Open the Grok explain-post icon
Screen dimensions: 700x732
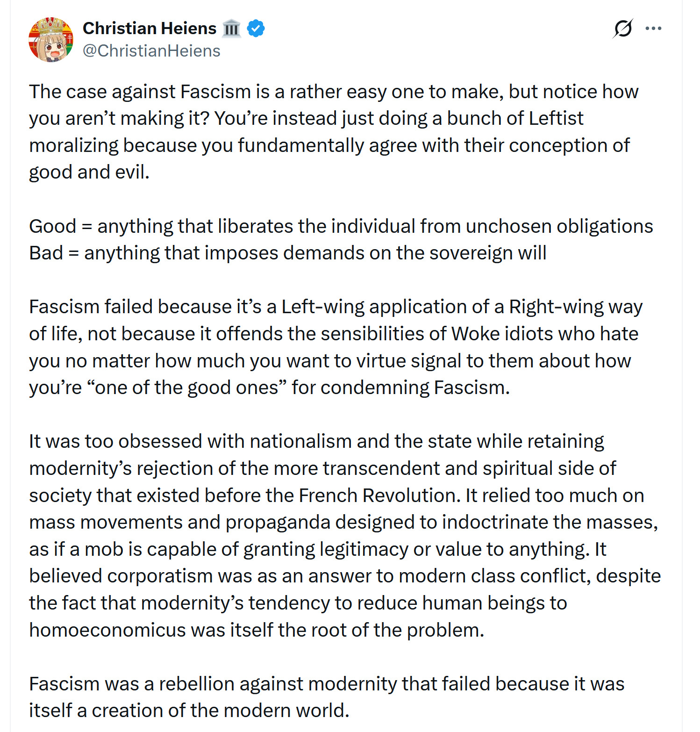pyautogui.click(x=623, y=29)
